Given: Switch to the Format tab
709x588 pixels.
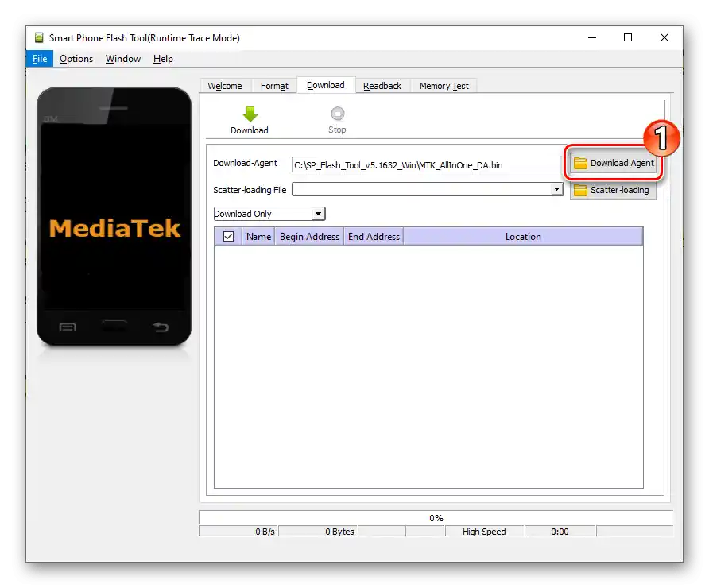Looking at the screenshot, I should pos(274,85).
